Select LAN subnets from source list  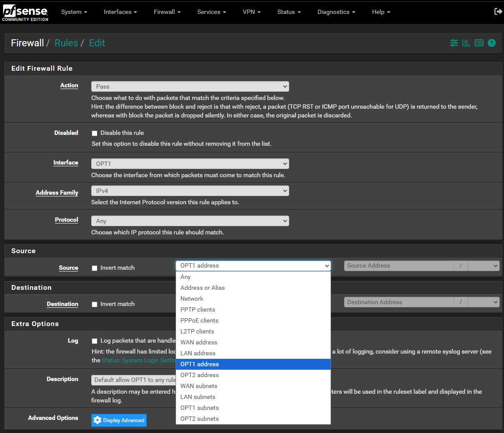point(198,397)
